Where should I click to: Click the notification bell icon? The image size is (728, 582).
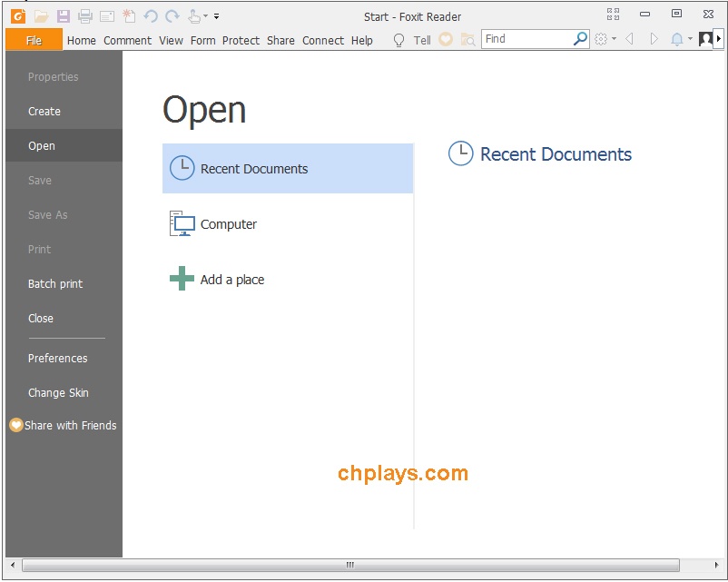[x=677, y=39]
